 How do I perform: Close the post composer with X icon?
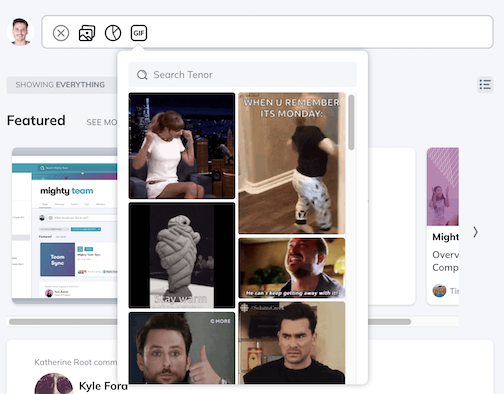pyautogui.click(x=61, y=33)
